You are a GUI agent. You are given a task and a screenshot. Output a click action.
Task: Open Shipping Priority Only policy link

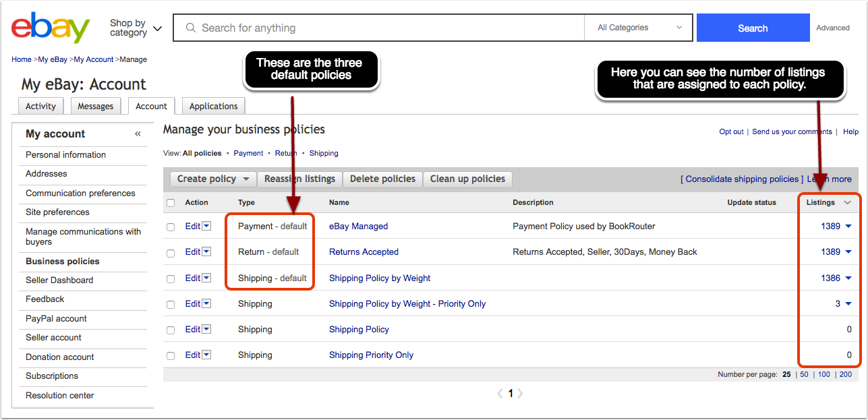(x=371, y=355)
